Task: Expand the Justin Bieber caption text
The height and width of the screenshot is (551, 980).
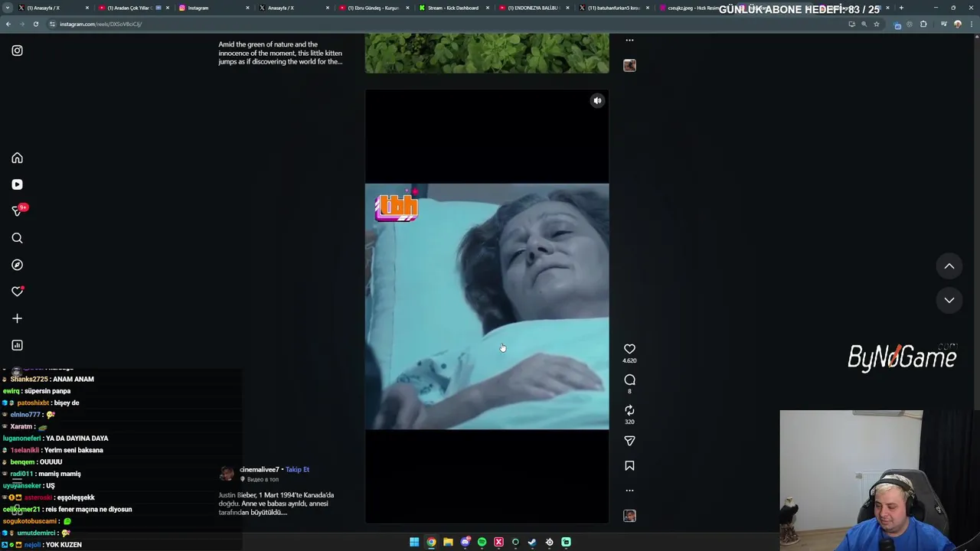Action: 276,504
